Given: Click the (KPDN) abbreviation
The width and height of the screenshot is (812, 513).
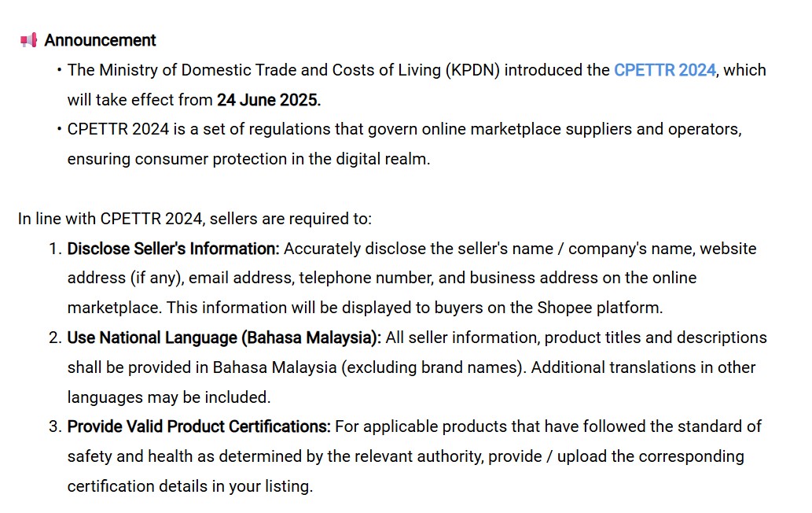Looking at the screenshot, I should click(x=473, y=70).
